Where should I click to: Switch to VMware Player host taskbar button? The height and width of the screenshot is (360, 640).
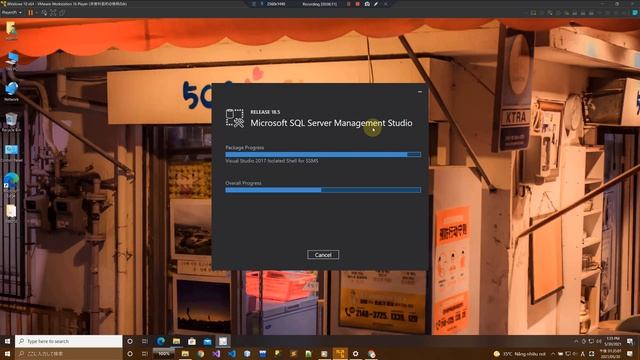click(340, 353)
